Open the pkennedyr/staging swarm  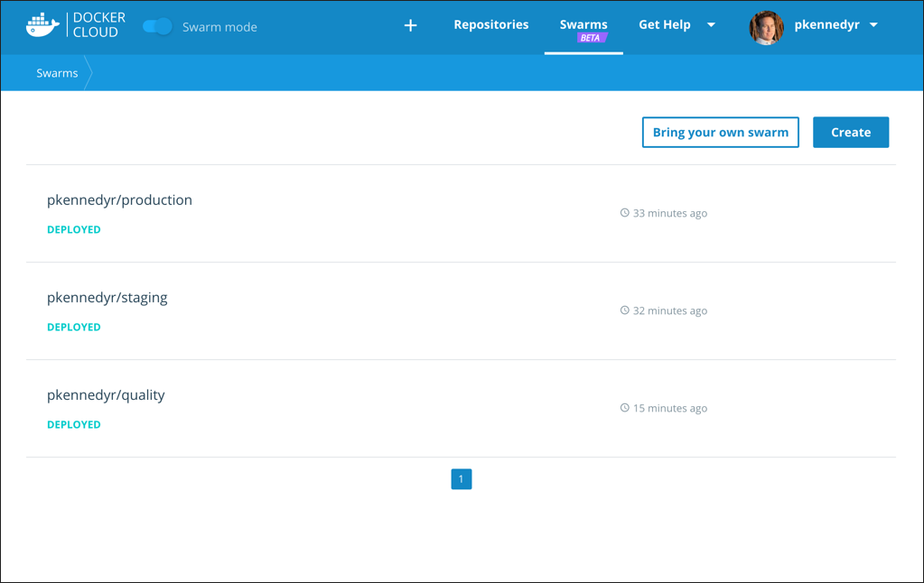(x=107, y=298)
